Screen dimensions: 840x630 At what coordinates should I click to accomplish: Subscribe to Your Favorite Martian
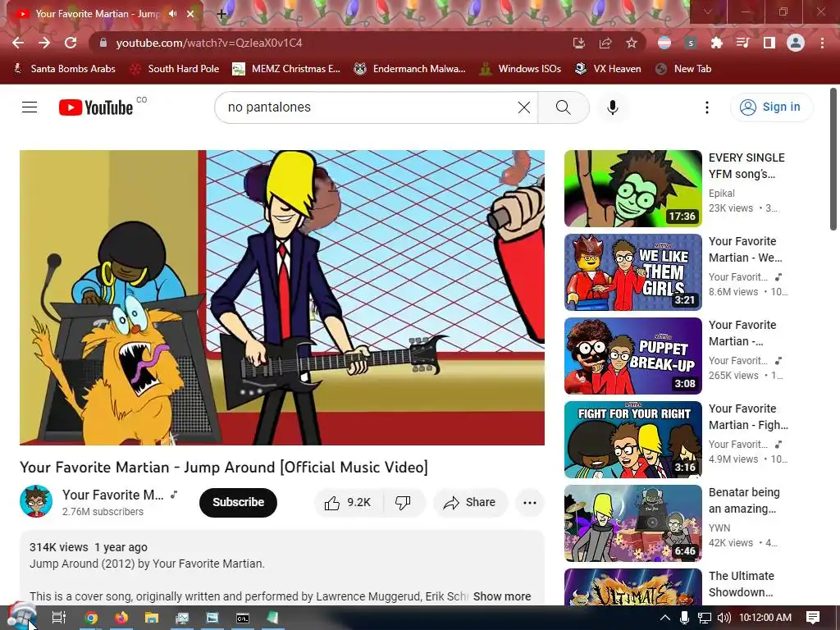pos(239,503)
